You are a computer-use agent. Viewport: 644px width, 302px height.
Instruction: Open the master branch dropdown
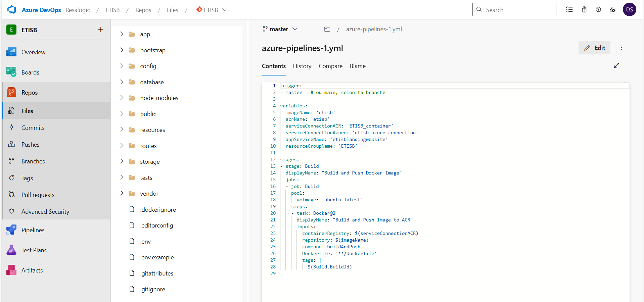click(x=280, y=29)
